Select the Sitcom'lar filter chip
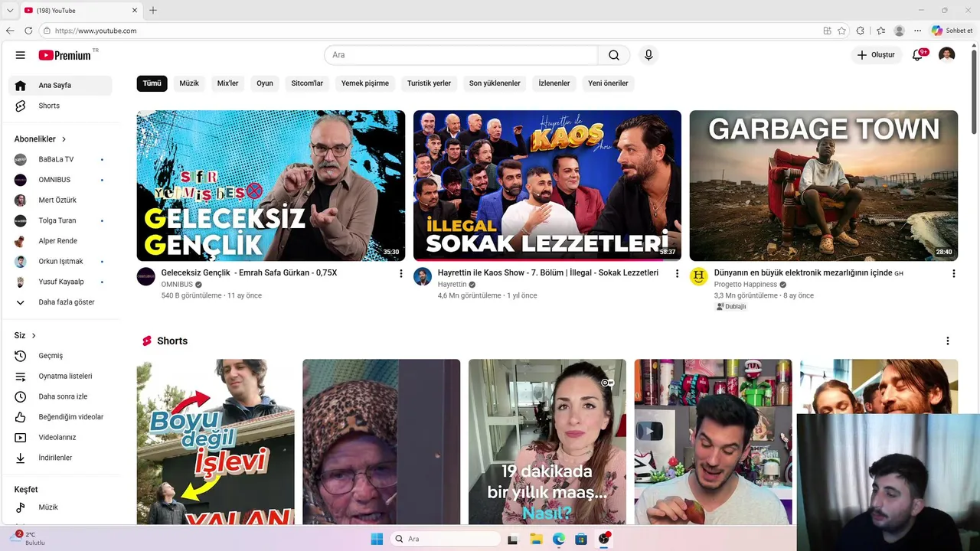Image resolution: width=980 pixels, height=551 pixels. [307, 83]
